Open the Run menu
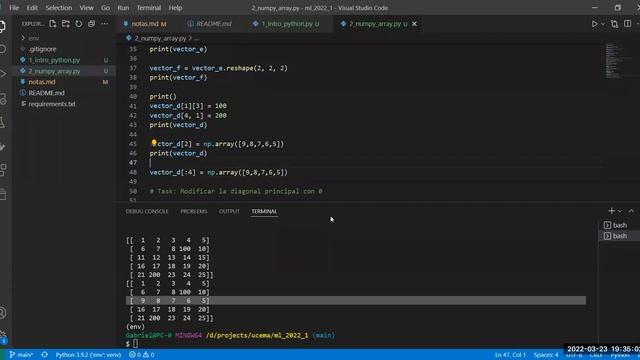The height and width of the screenshot is (360, 640). coord(123,8)
